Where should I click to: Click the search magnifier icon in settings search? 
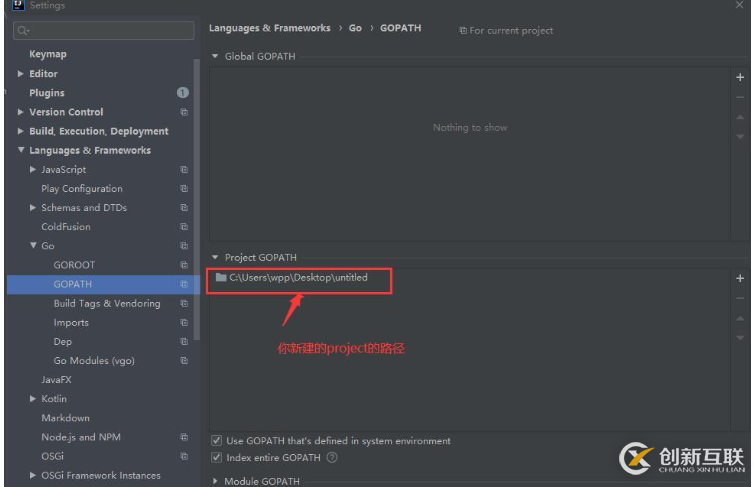tap(23, 31)
